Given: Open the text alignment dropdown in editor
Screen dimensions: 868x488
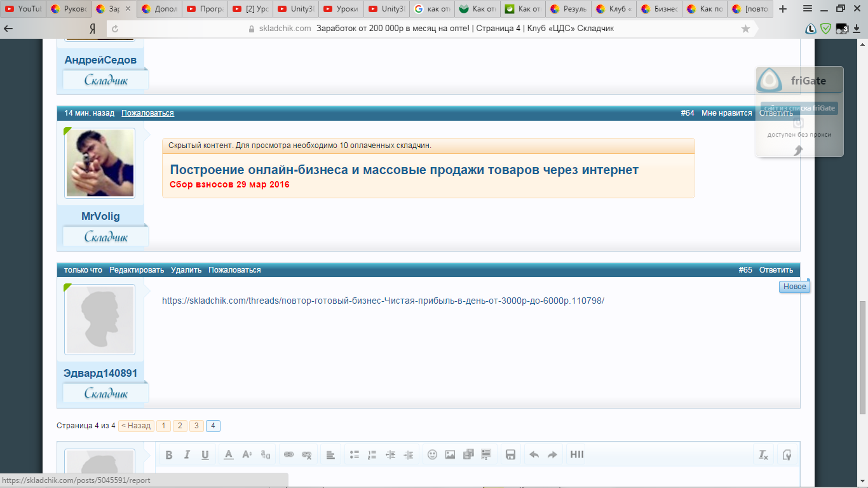Looking at the screenshot, I should point(330,454).
